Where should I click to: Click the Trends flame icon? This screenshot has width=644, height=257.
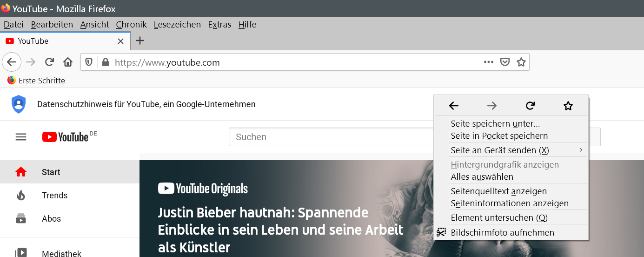click(x=21, y=196)
